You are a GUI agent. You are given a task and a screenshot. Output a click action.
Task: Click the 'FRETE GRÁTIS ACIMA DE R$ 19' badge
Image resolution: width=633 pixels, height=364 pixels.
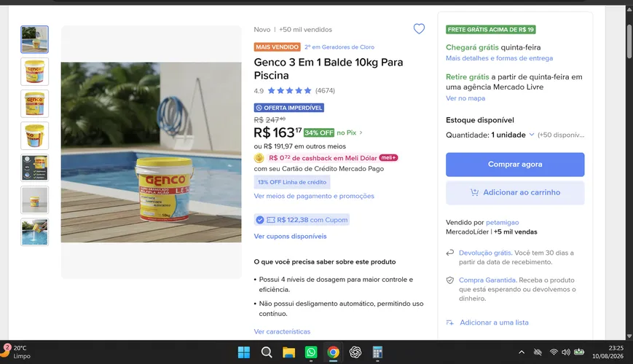tap(491, 29)
